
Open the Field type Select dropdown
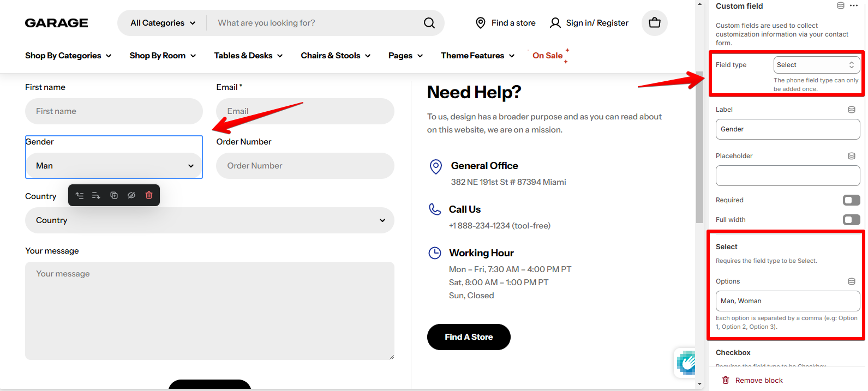point(817,65)
